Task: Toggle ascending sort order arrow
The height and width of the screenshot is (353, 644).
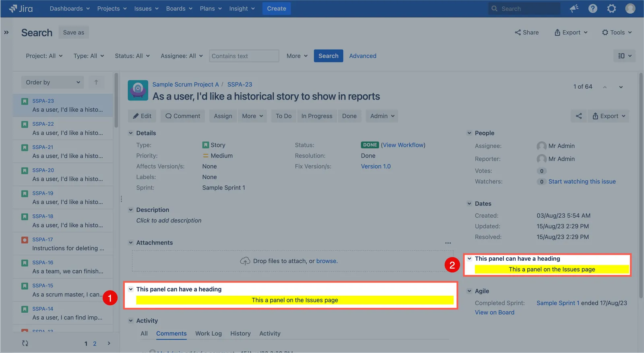Action: pos(96,82)
